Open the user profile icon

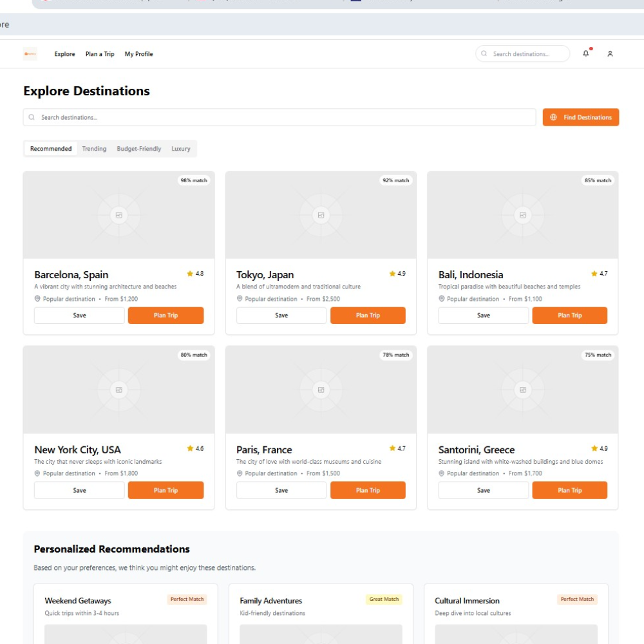coord(610,54)
